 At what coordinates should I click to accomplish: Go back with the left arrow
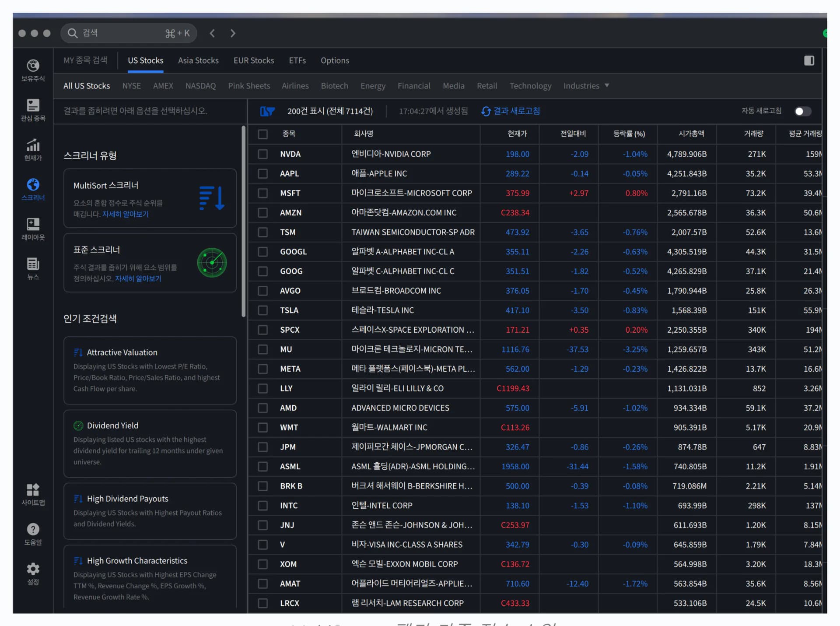tap(212, 33)
